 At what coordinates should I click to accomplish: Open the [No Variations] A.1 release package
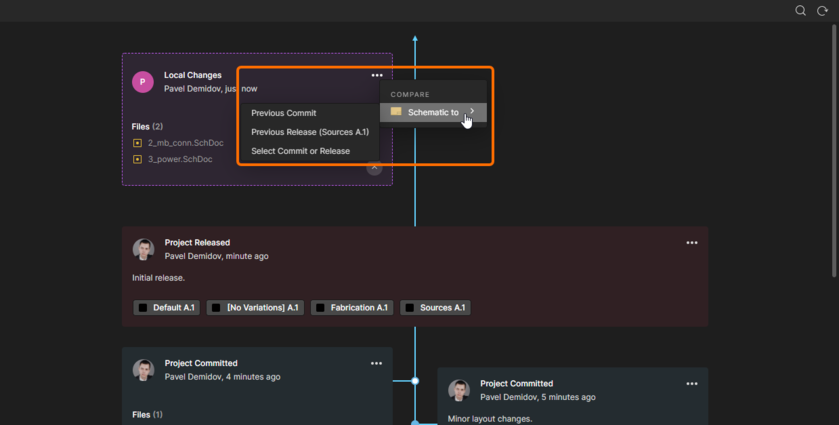(x=255, y=308)
